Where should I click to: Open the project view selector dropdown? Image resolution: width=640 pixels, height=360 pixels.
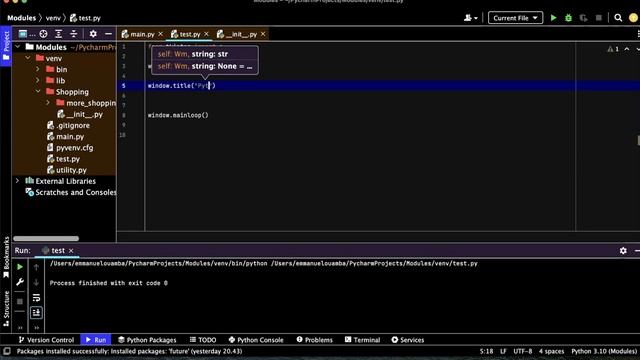coord(27,34)
